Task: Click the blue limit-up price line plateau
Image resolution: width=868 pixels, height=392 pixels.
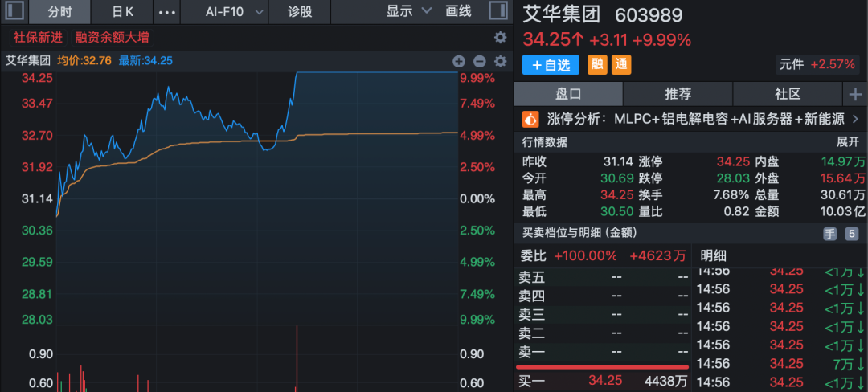Action: pyautogui.click(x=378, y=72)
